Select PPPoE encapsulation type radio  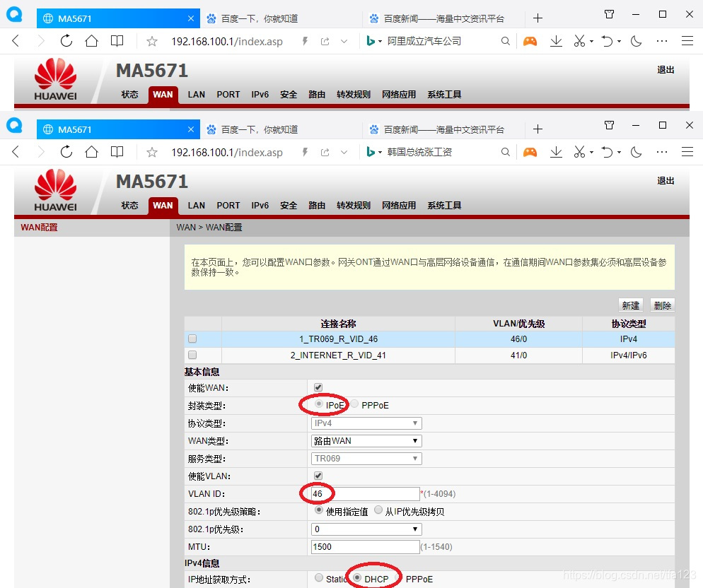pos(354,404)
